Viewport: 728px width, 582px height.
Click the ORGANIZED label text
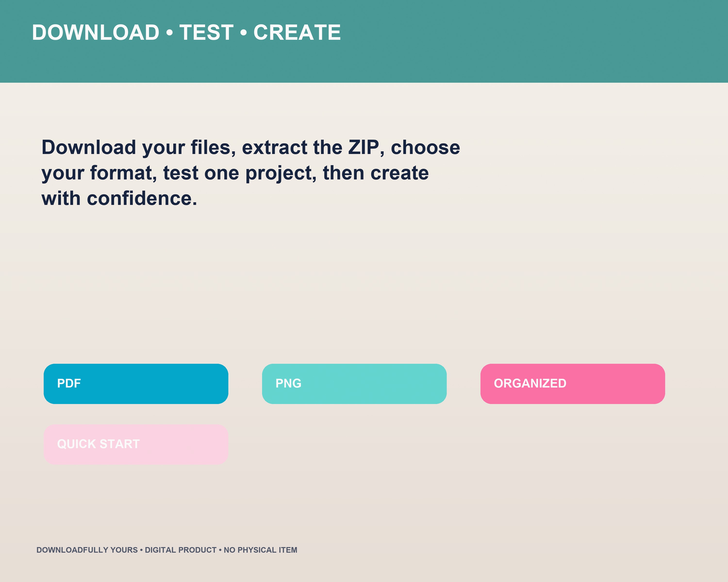[530, 384]
